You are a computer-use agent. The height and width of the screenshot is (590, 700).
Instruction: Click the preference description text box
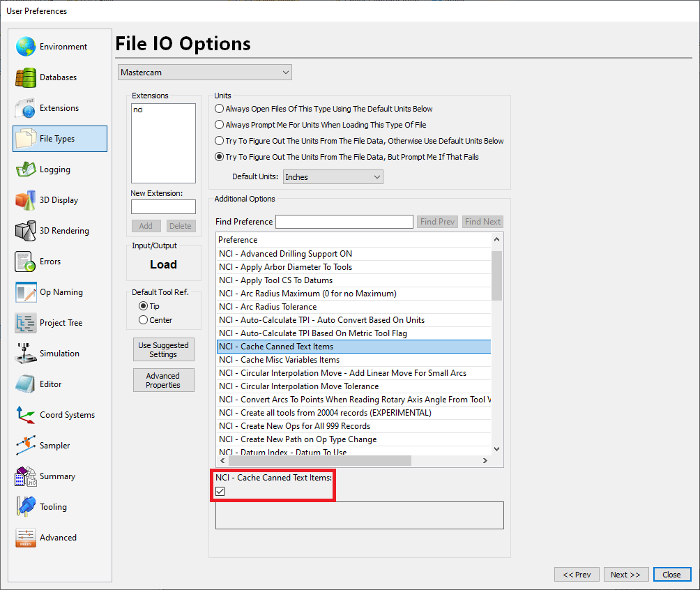coord(359,515)
